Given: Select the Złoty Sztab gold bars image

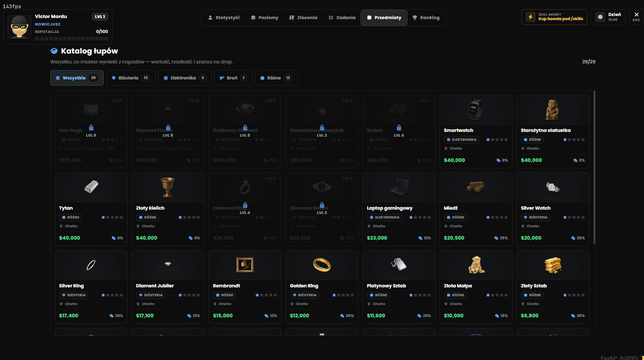Looking at the screenshot, I should point(553,265).
